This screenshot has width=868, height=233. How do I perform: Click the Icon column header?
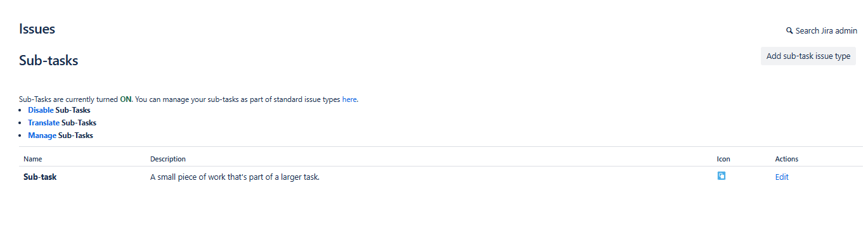(x=723, y=159)
